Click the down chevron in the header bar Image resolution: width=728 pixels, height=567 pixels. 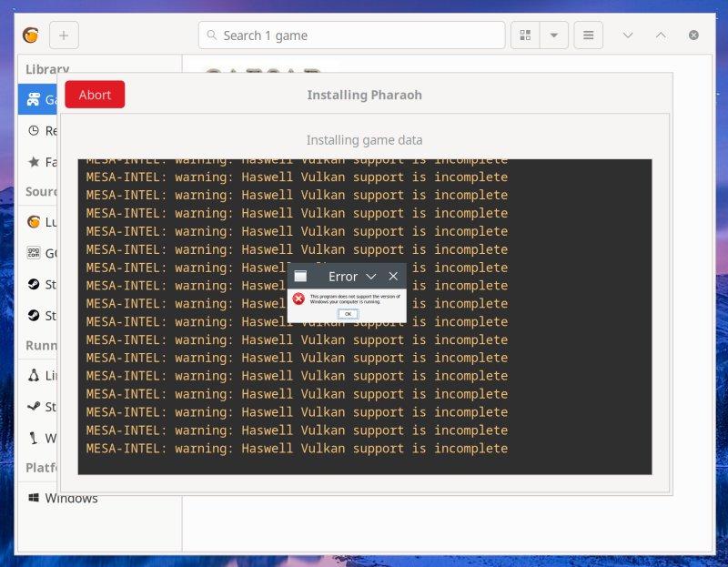[x=628, y=35]
